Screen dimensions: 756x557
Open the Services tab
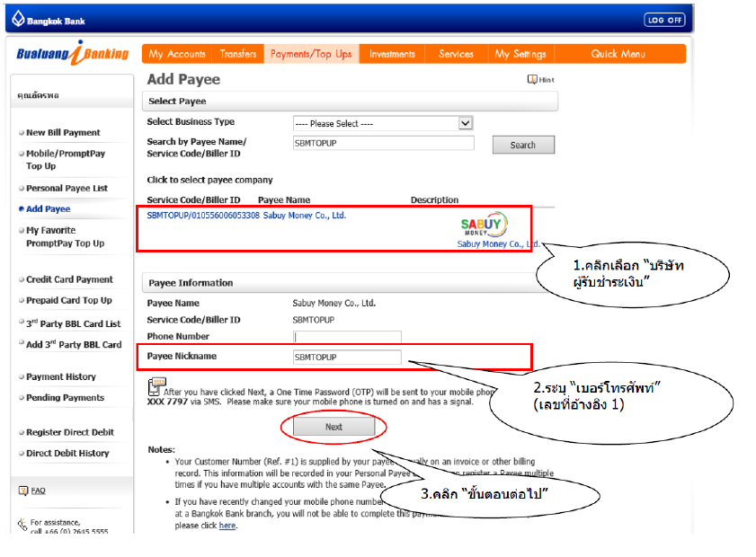coord(456,54)
